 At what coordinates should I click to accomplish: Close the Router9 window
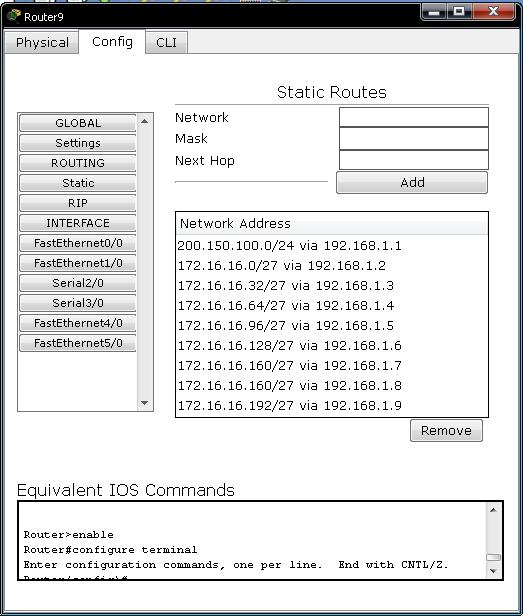tap(494, 12)
